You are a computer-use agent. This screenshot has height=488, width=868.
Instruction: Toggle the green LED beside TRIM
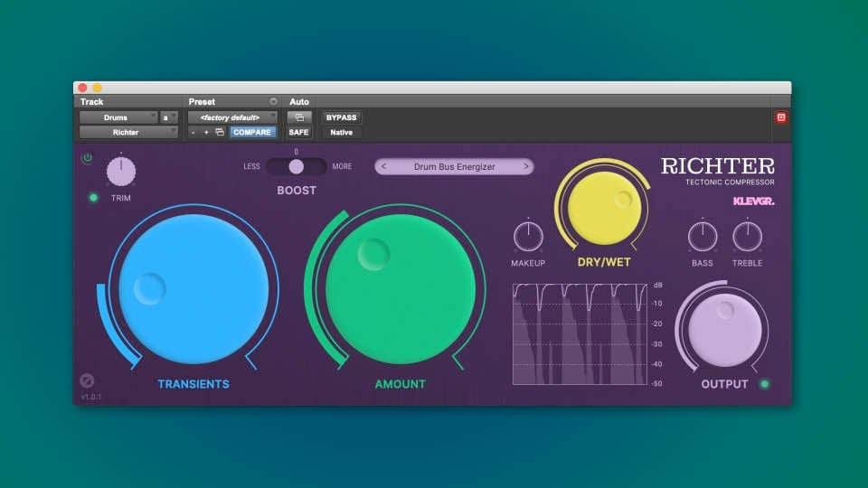point(93,198)
